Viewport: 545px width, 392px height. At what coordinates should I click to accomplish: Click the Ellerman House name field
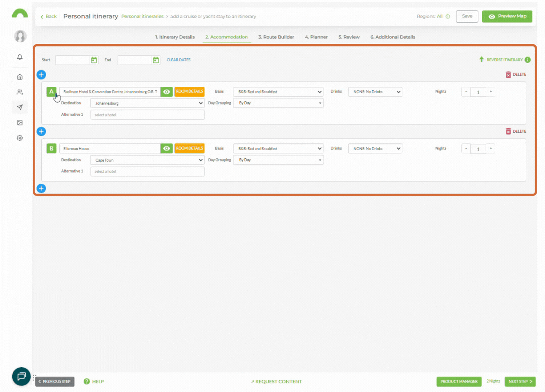click(x=110, y=148)
